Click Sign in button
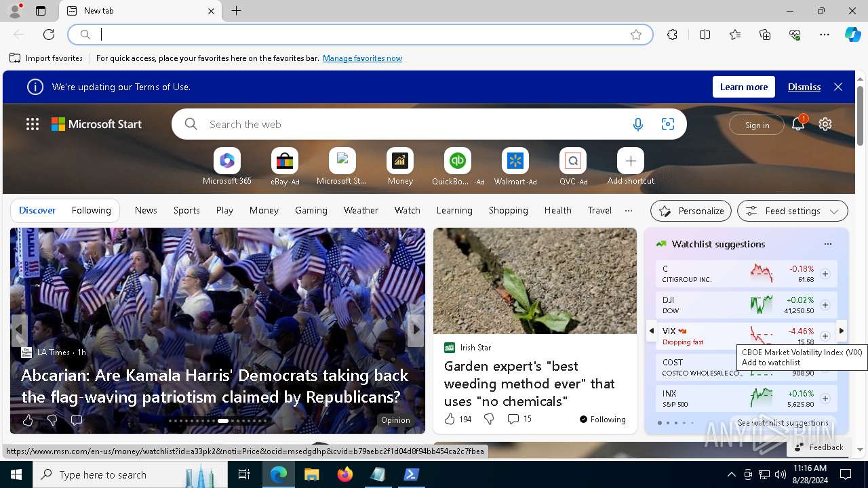This screenshot has height=488, width=868. tap(757, 125)
